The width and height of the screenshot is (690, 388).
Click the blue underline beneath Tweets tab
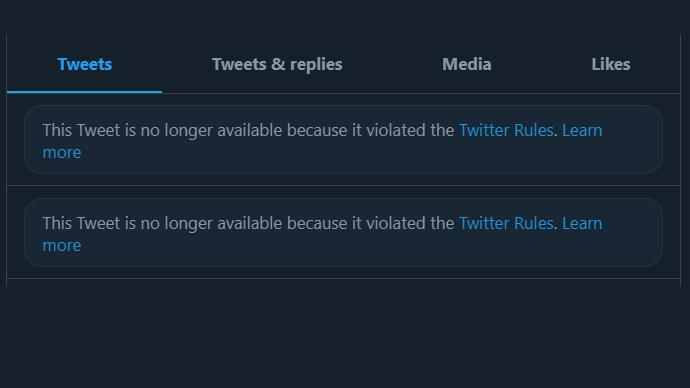point(84,92)
